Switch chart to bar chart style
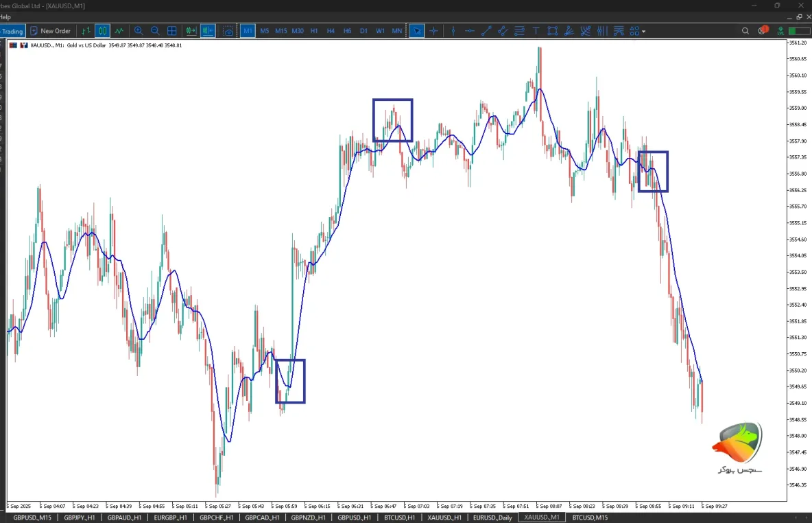812x523 pixels. pyautogui.click(x=86, y=31)
